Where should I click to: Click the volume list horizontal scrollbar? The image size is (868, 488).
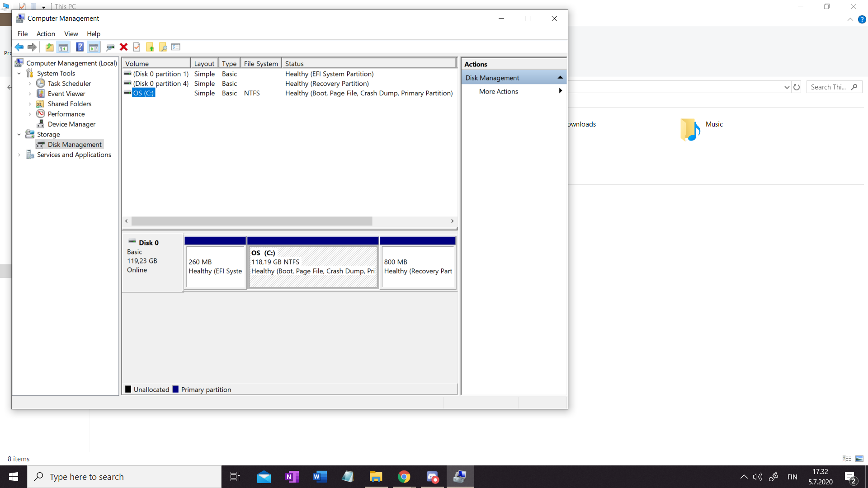click(x=251, y=221)
